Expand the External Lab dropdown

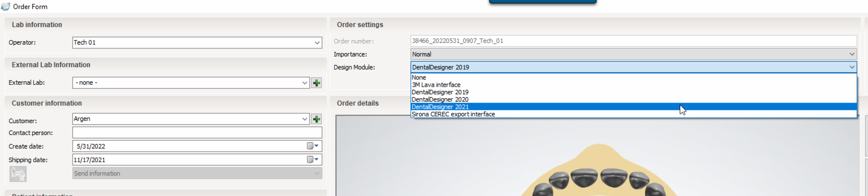(304, 83)
